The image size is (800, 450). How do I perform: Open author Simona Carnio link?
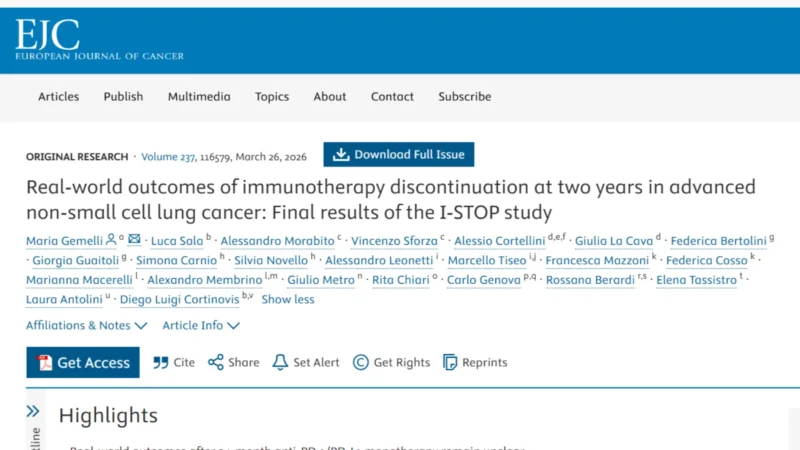tap(177, 260)
